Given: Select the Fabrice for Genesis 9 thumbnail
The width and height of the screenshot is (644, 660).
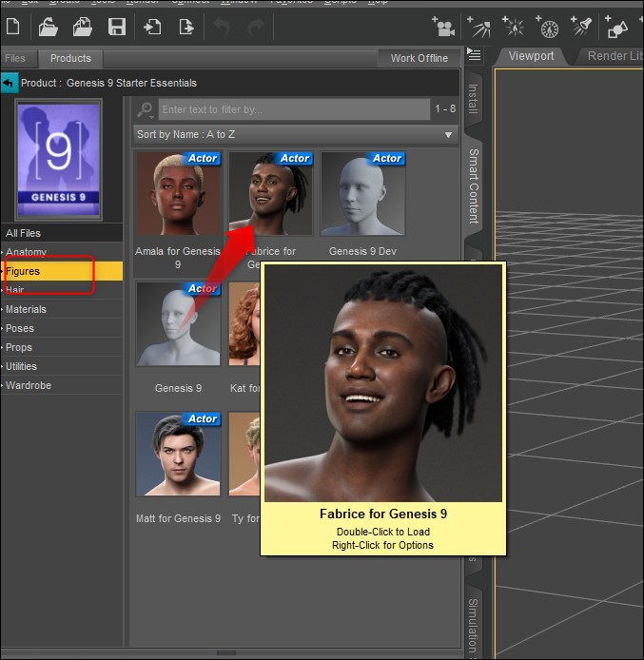Looking at the screenshot, I should (271, 194).
